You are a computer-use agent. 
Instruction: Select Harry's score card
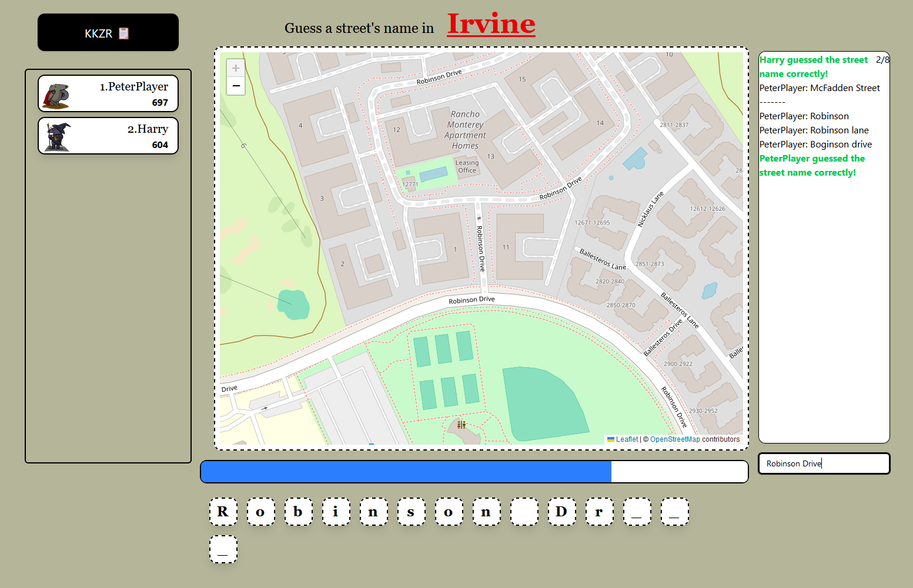coord(108,136)
